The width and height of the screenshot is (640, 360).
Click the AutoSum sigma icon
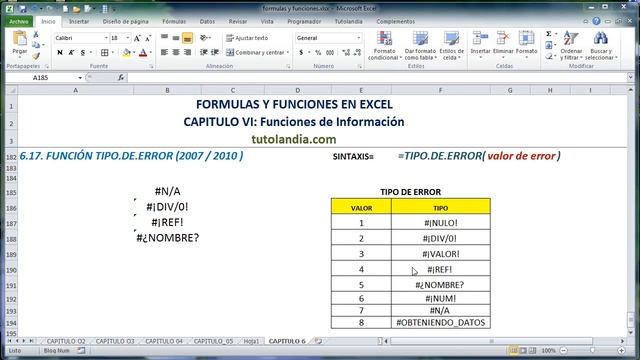point(549,34)
